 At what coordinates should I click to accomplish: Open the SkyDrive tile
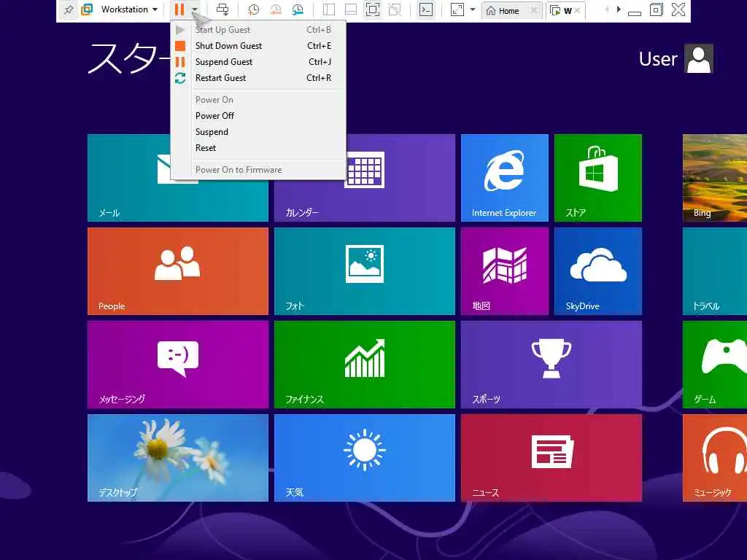pos(598,271)
